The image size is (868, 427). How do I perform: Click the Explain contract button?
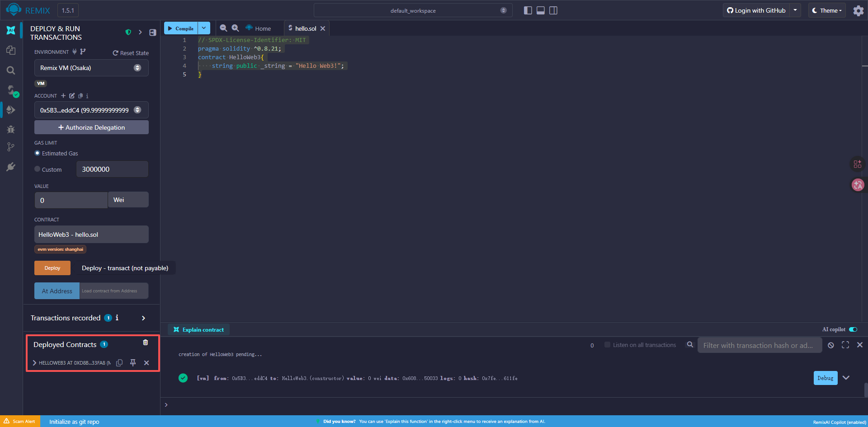tap(199, 330)
